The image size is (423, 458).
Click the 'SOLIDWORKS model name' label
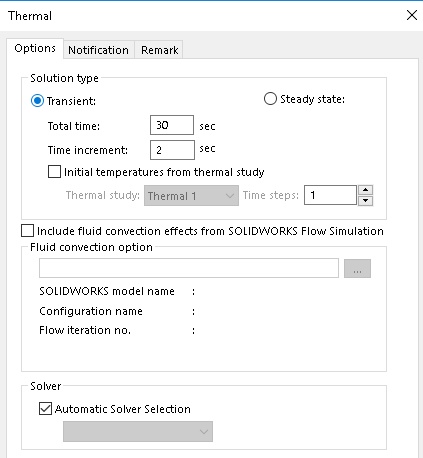107,291
